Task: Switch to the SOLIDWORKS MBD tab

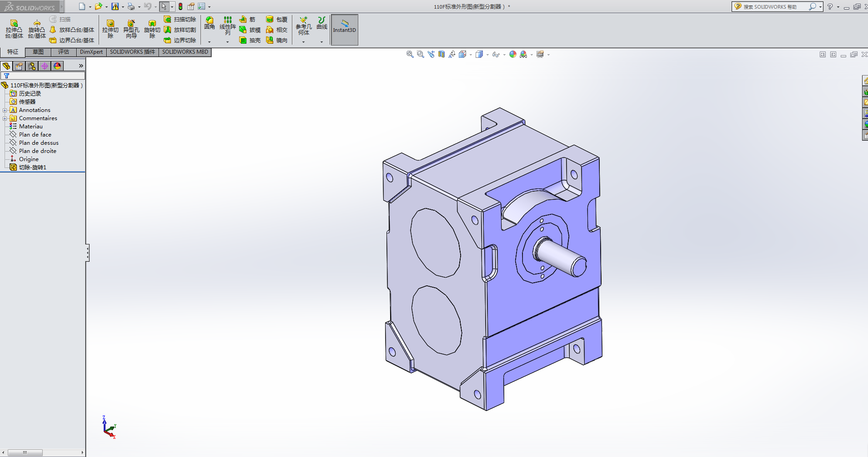Action: (x=185, y=52)
